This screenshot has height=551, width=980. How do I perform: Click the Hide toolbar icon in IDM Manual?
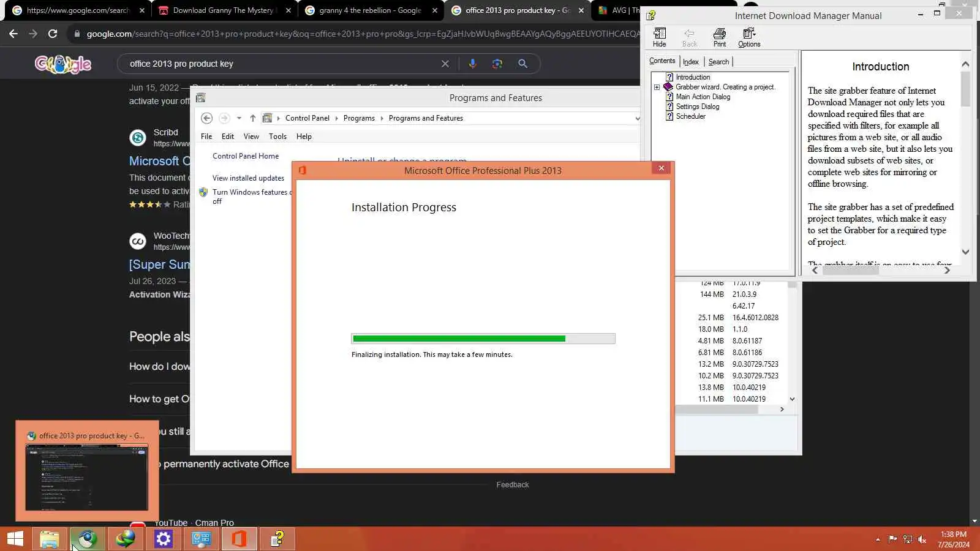click(660, 37)
